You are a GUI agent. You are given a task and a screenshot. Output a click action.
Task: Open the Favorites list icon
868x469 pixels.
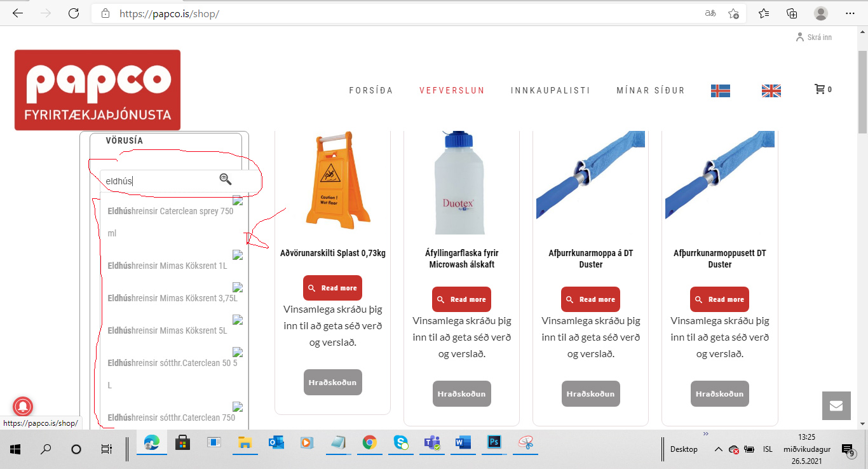coord(764,13)
